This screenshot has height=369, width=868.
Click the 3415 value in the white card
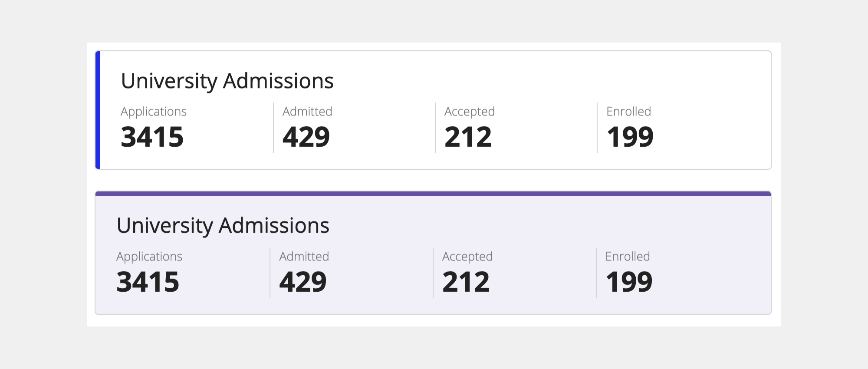point(152,137)
